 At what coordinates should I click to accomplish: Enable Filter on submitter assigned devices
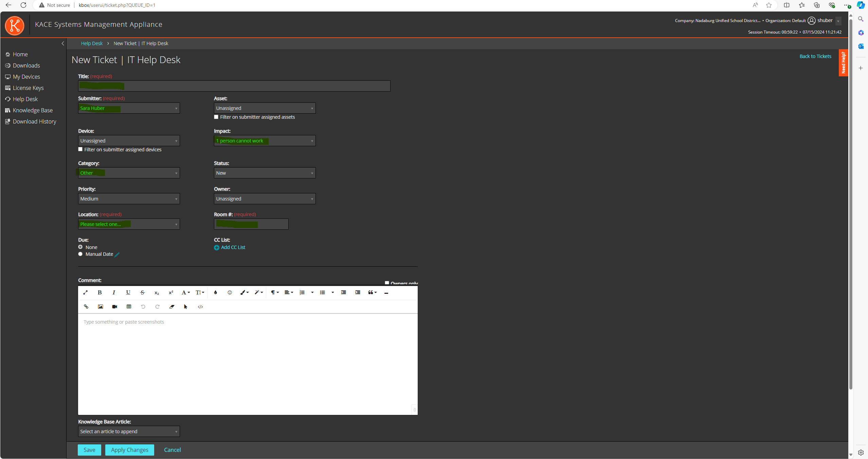tap(80, 149)
